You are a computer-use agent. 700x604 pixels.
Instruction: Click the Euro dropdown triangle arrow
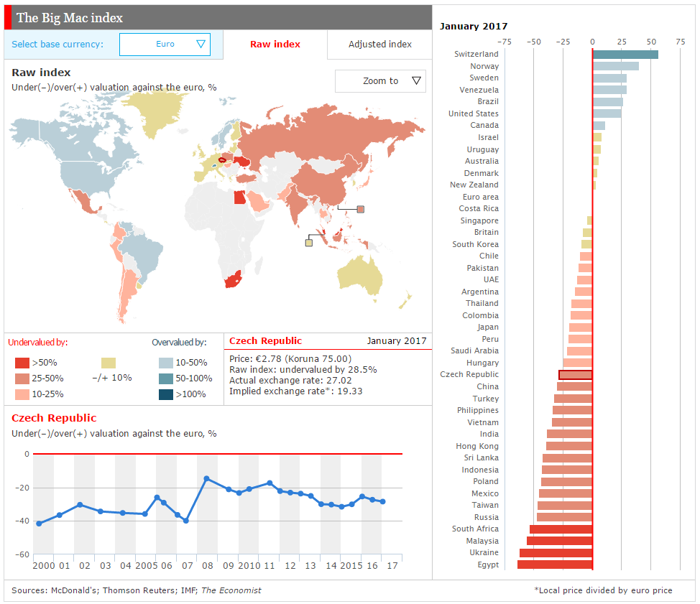point(201,44)
